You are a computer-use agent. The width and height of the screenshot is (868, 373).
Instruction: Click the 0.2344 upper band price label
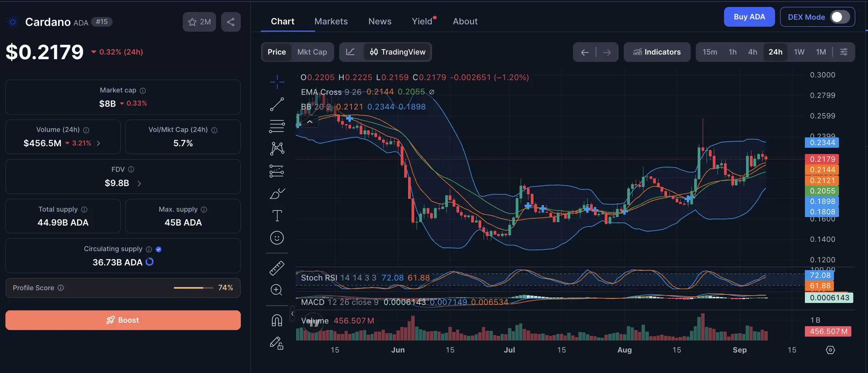822,143
